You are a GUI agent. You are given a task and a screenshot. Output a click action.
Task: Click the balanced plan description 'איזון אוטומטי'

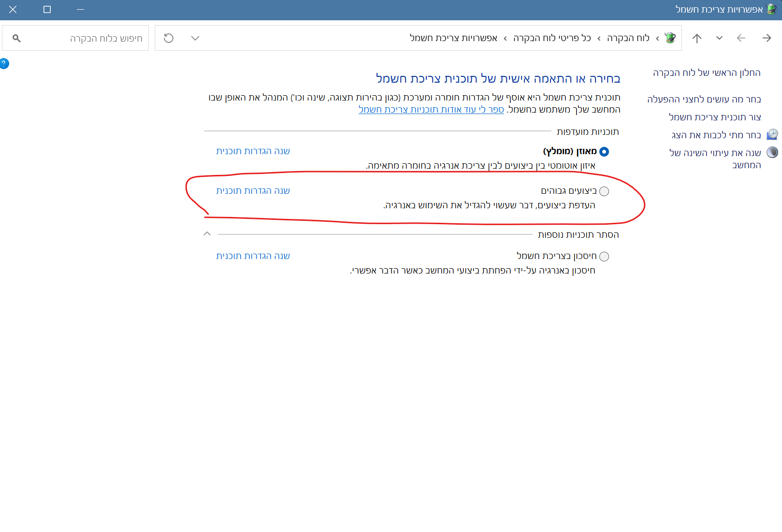pos(480,166)
